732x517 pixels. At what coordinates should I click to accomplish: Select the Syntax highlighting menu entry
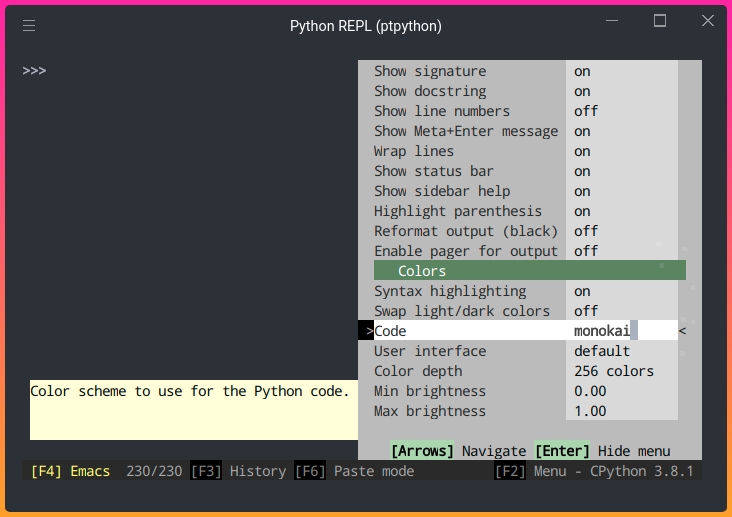pos(450,291)
